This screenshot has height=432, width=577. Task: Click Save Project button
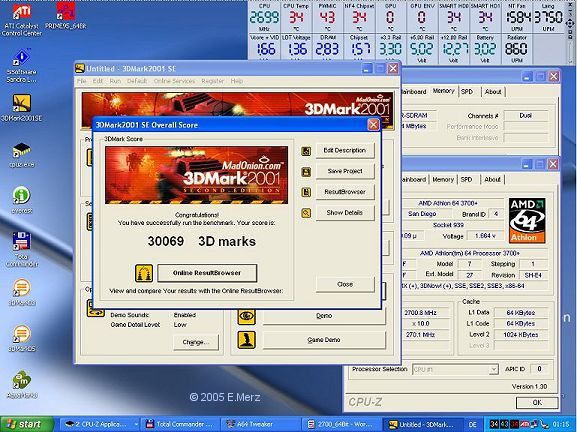pyautogui.click(x=345, y=171)
